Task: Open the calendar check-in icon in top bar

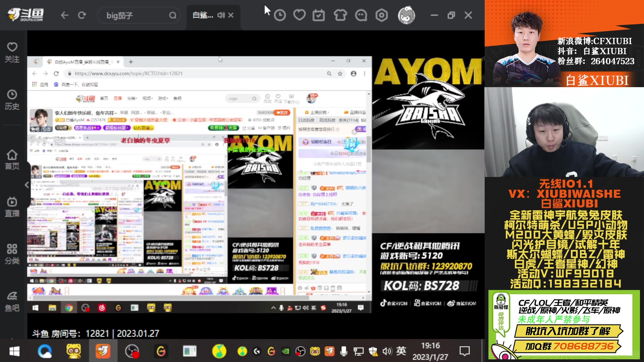Action: (319, 15)
